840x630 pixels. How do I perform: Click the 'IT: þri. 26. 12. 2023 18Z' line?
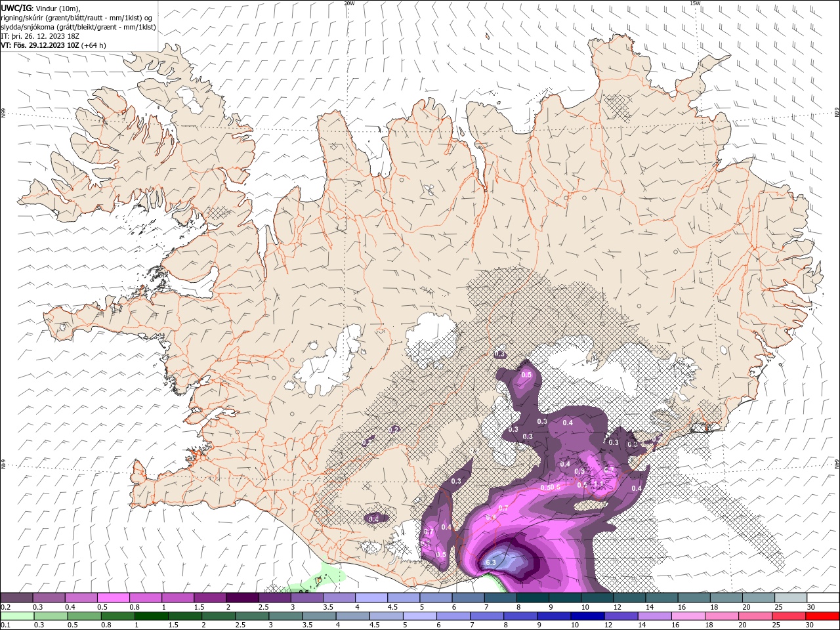tap(41, 36)
